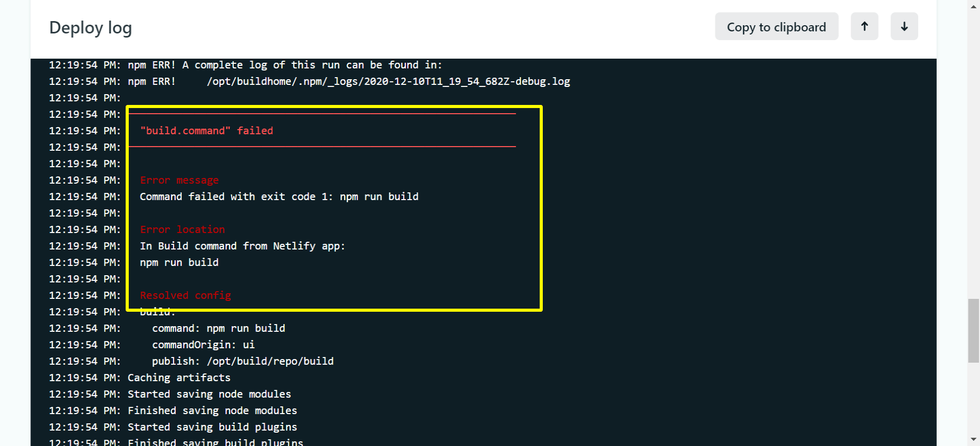Click the 'publish: /opt/build/repo/build' line

coord(243,361)
